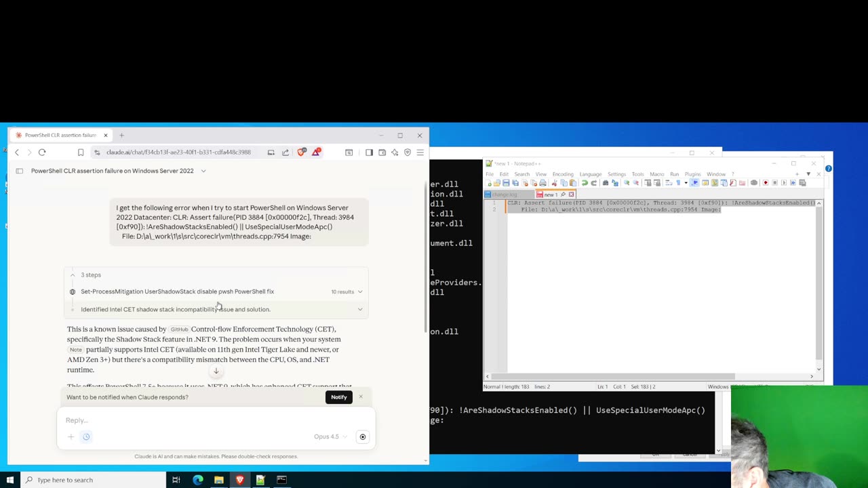Click Notepad++ Undo green arrow icon
Image resolution: width=868 pixels, height=488 pixels.
coord(585,182)
